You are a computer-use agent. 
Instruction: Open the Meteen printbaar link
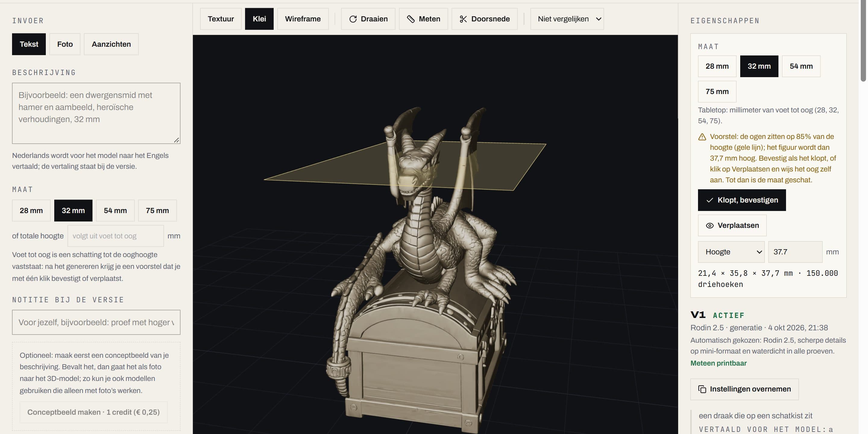pyautogui.click(x=719, y=363)
